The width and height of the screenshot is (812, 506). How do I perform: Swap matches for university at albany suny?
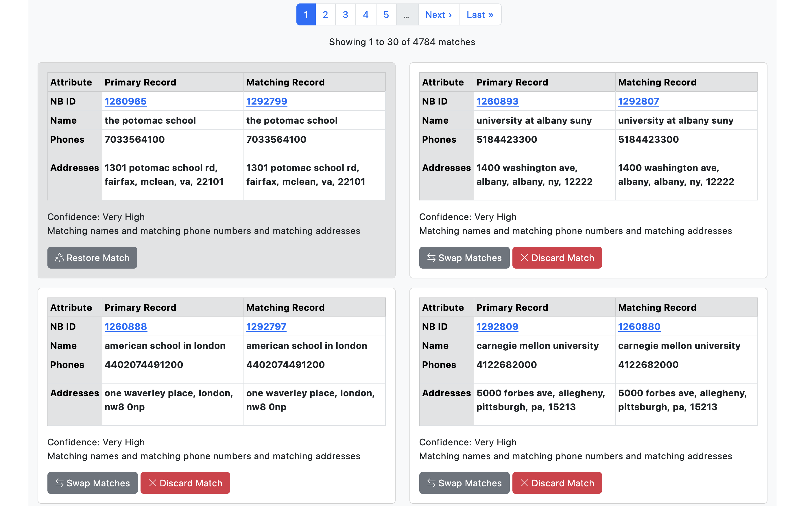pyautogui.click(x=464, y=258)
